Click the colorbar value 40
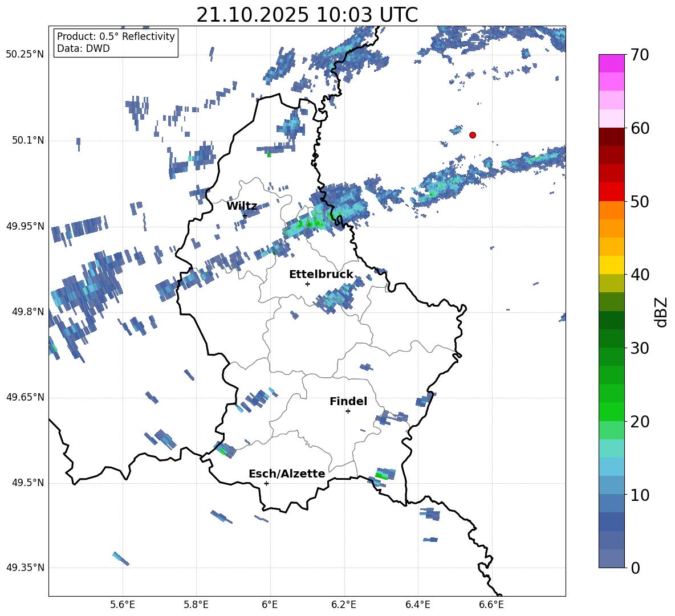 pyautogui.click(x=640, y=275)
